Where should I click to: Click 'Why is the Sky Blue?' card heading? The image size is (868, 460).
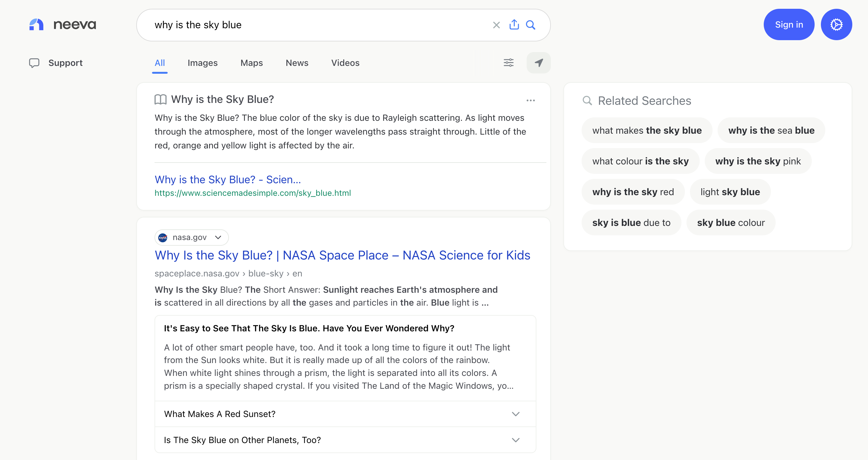coord(222,99)
